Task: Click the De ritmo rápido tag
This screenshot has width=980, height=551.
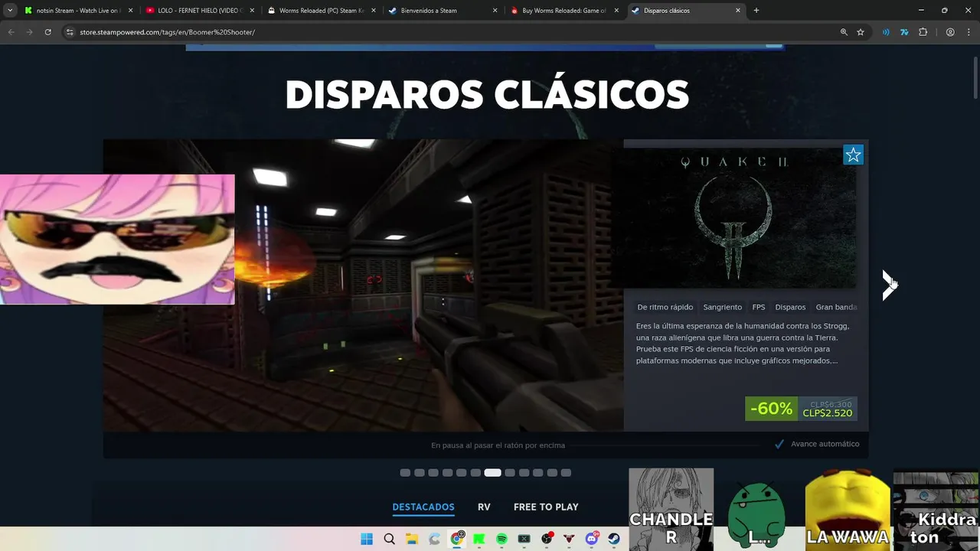Action: pyautogui.click(x=665, y=307)
